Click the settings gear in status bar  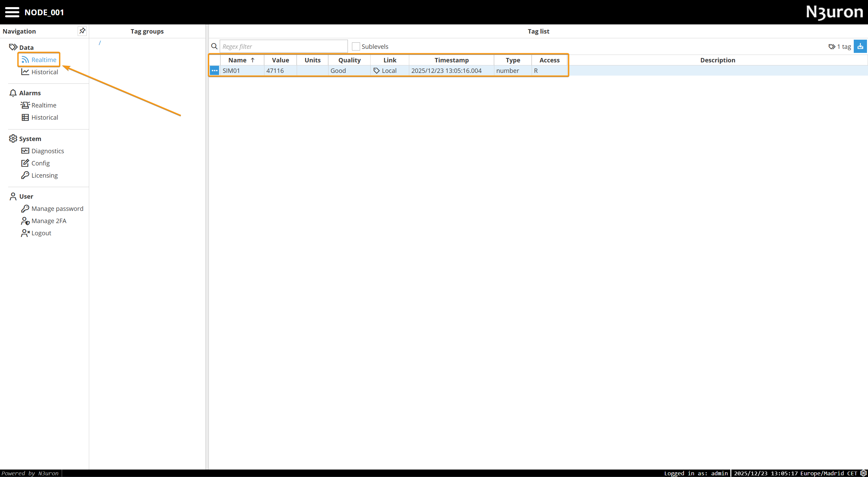point(864,473)
